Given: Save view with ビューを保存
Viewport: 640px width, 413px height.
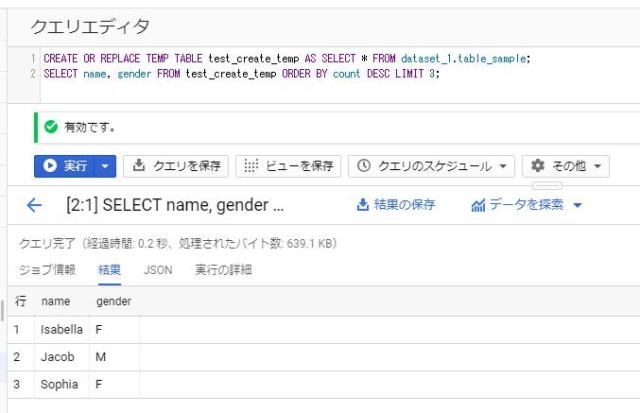Looking at the screenshot, I should (x=288, y=166).
